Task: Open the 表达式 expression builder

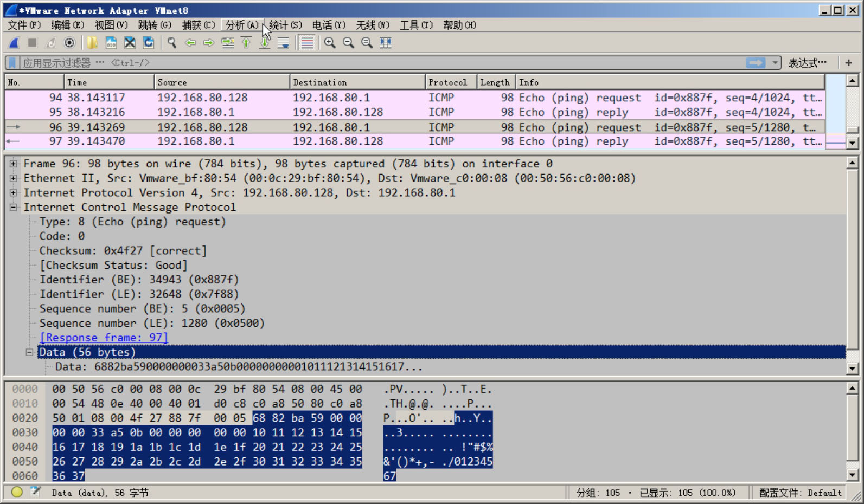Action: click(x=807, y=63)
